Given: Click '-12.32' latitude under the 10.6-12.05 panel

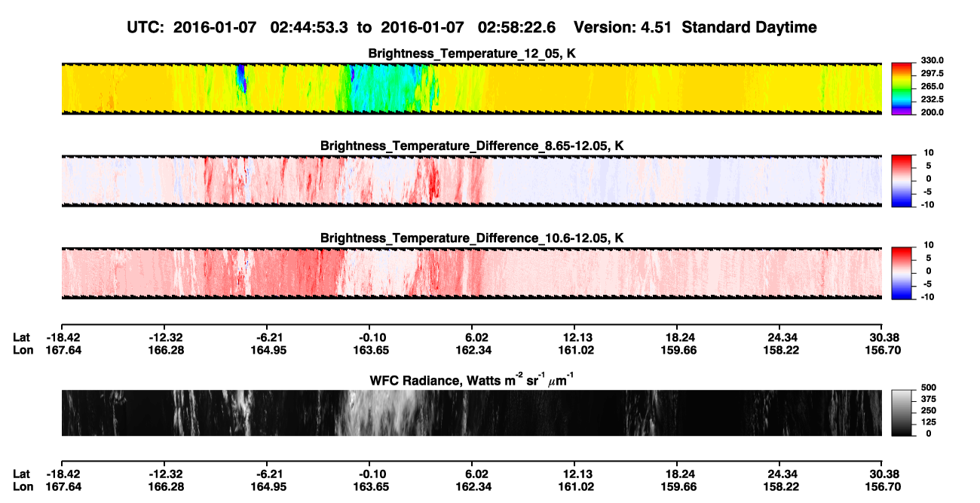Looking at the screenshot, I should (x=166, y=338).
